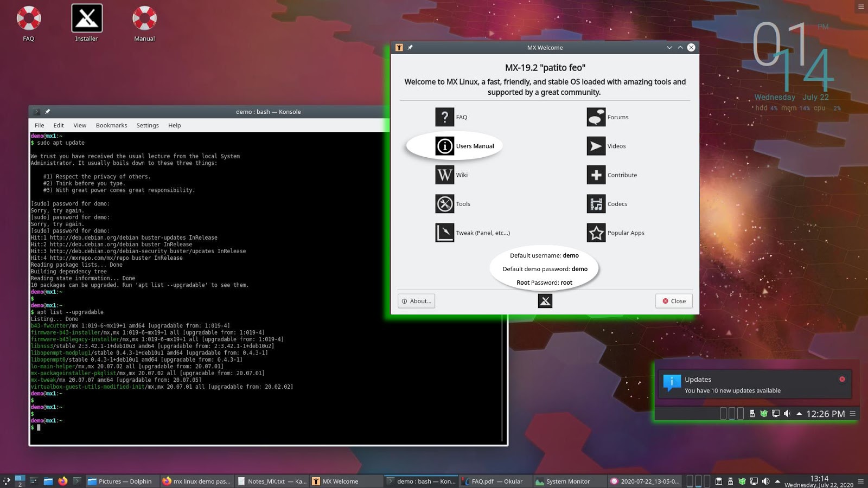Screen dimensions: 868x488
Task: Open Tools in MX Welcome
Action: coord(453,204)
